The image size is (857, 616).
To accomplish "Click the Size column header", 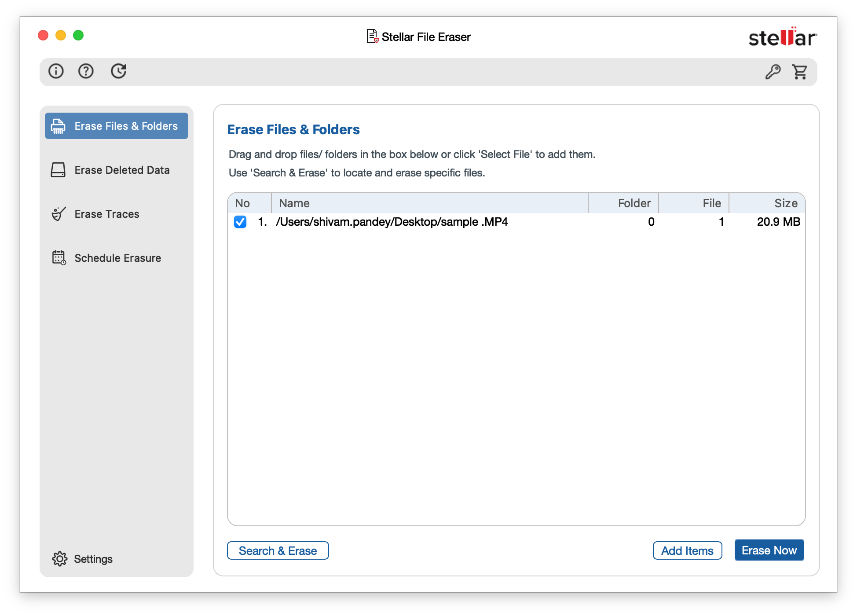I will click(x=787, y=203).
